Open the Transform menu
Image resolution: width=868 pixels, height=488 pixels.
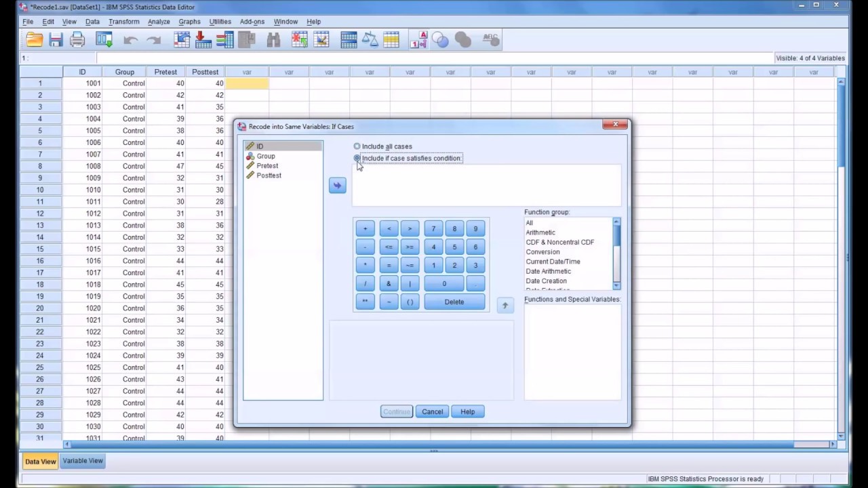[123, 22]
